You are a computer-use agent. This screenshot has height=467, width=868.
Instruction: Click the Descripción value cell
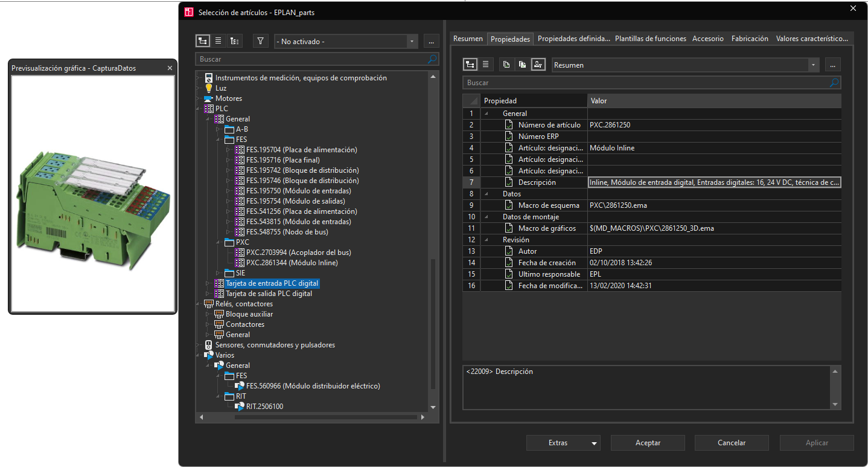(x=714, y=182)
